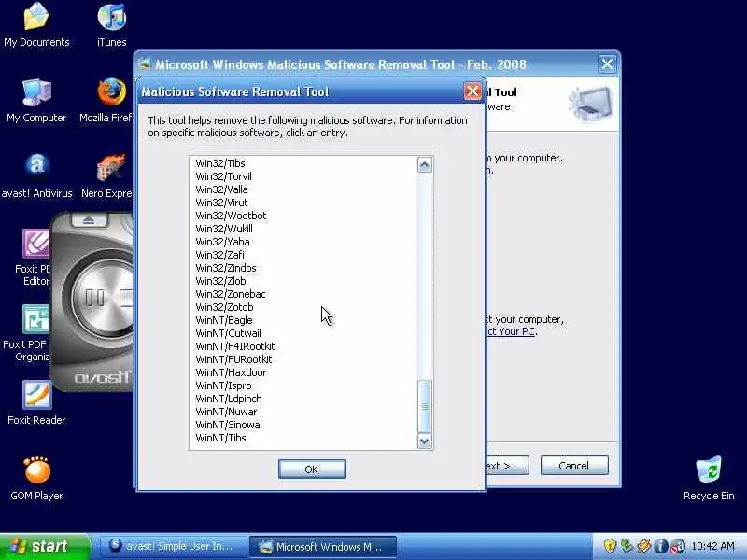This screenshot has width=747, height=560.
Task: Open the 'ct Your PC' link behind the dialog
Action: click(x=511, y=331)
